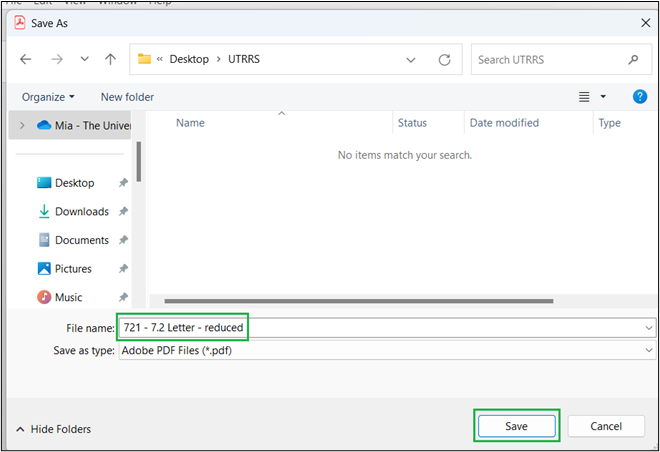Open the Organize menu
Image resolution: width=660 pixels, height=452 pixels.
coord(48,97)
